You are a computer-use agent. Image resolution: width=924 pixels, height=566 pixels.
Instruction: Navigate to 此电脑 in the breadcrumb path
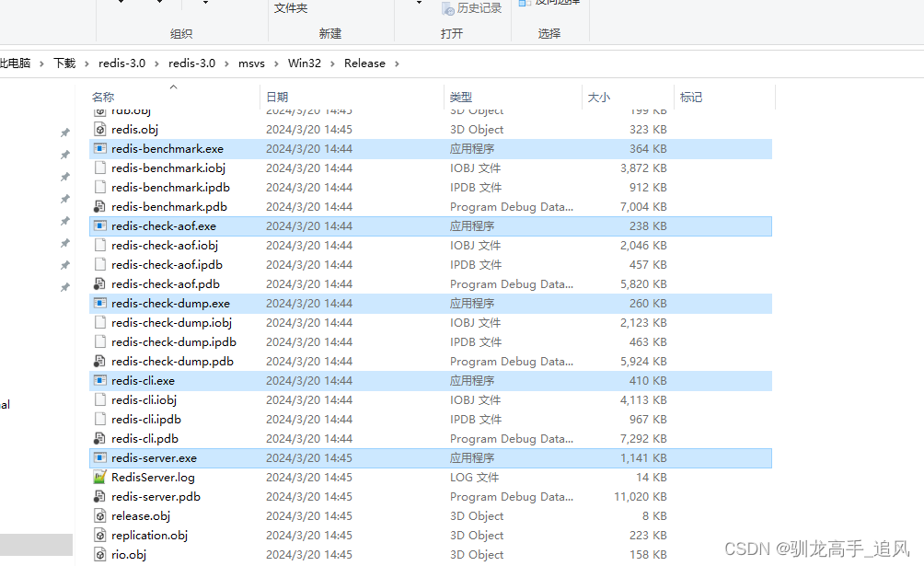(16, 64)
